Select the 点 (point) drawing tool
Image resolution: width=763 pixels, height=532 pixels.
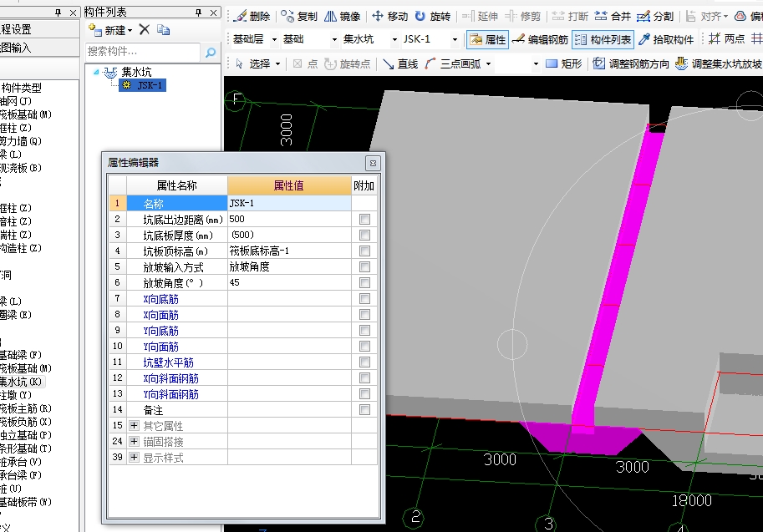pos(305,63)
